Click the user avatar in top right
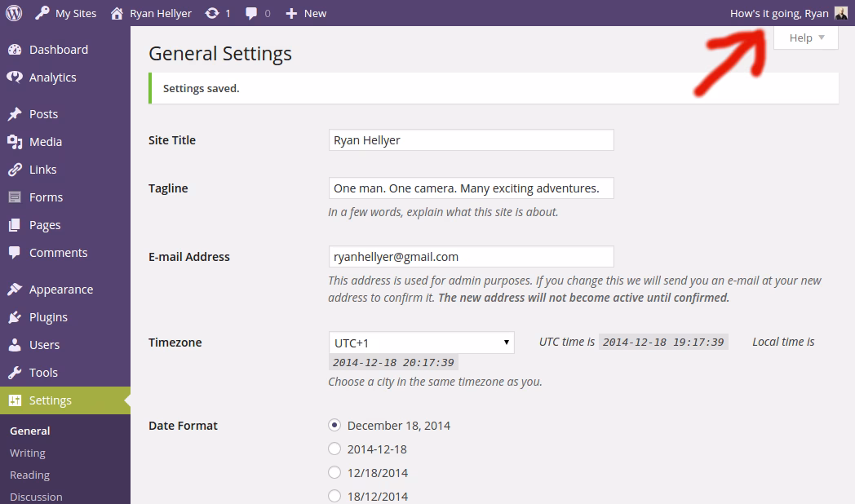855x504 pixels. tap(841, 13)
